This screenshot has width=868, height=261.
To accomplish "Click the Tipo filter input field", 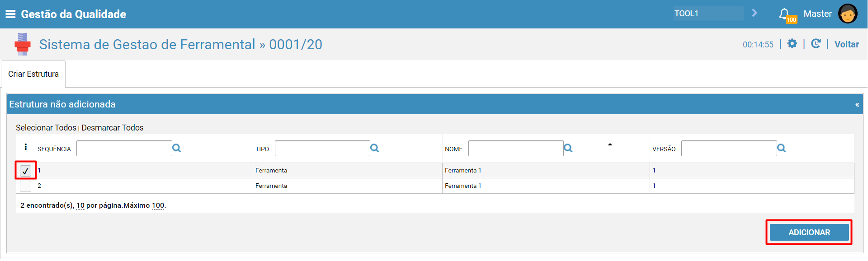I will coord(322,149).
